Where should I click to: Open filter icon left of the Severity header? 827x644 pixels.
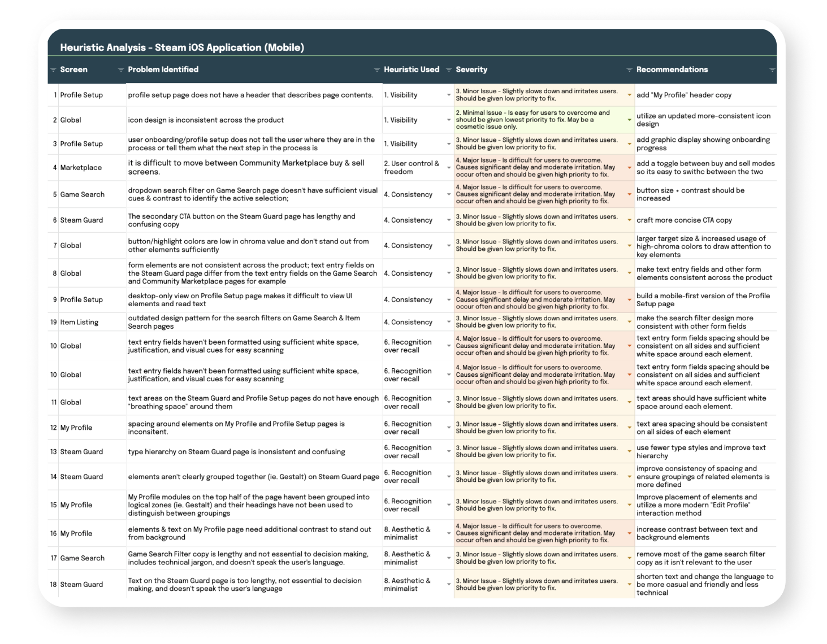(x=449, y=69)
